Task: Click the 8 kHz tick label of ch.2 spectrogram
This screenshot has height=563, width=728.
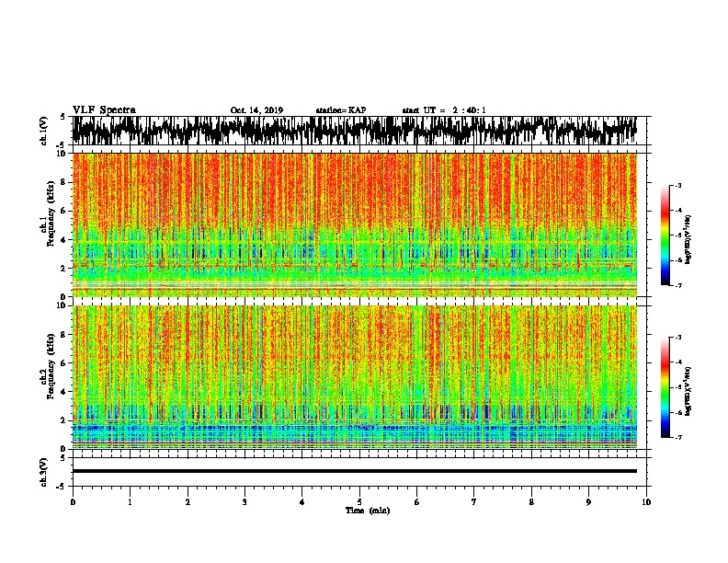Action: pos(63,335)
